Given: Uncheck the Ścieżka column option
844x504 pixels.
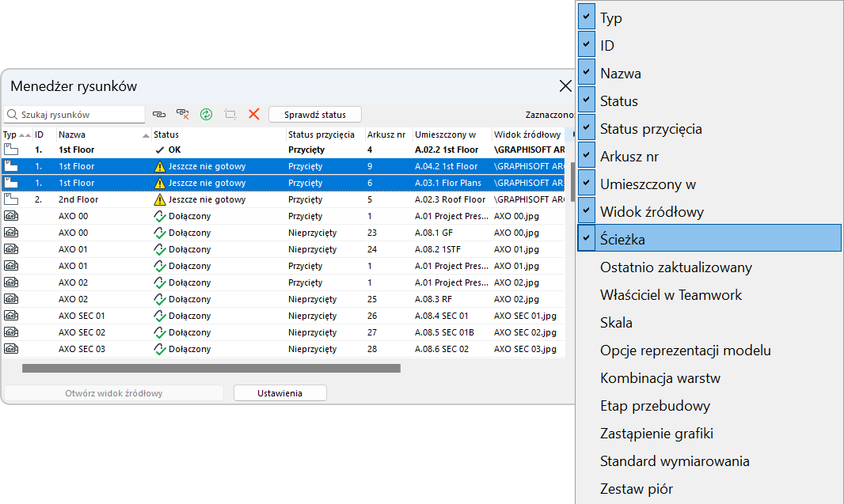Looking at the screenshot, I should click(x=587, y=238).
